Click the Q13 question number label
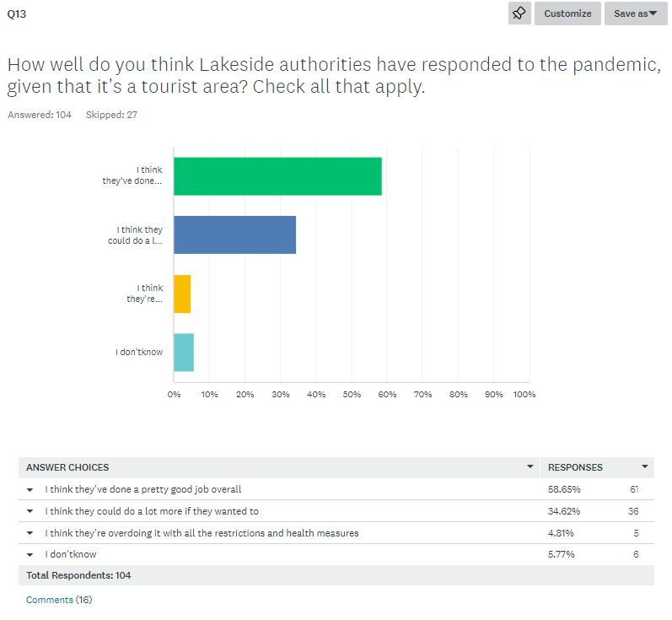 [16, 14]
